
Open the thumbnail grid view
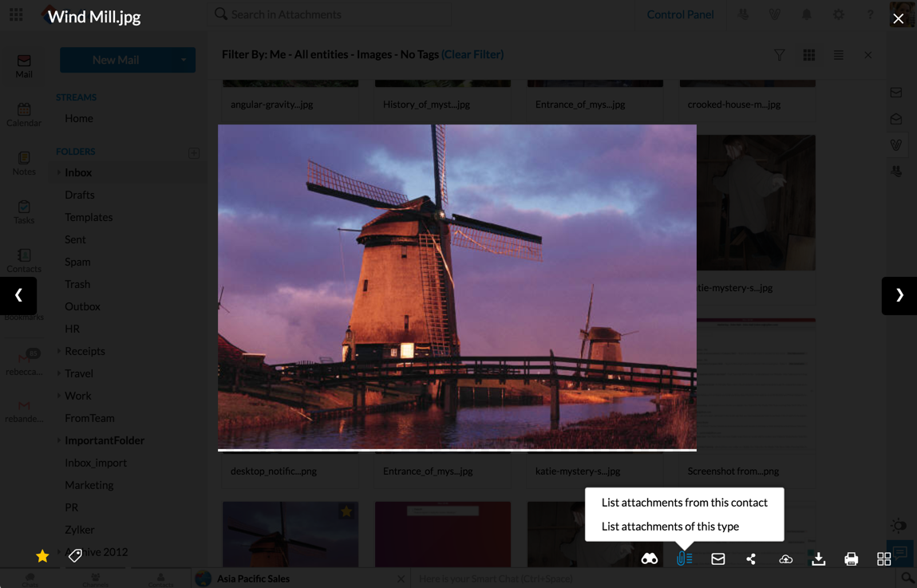click(x=883, y=558)
